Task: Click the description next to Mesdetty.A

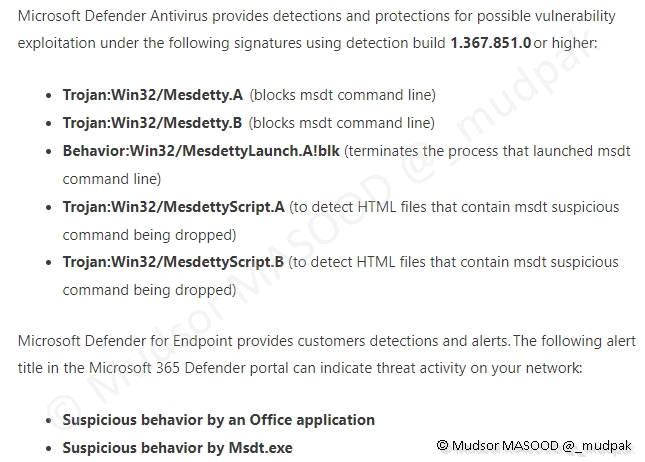Action: coord(342,95)
